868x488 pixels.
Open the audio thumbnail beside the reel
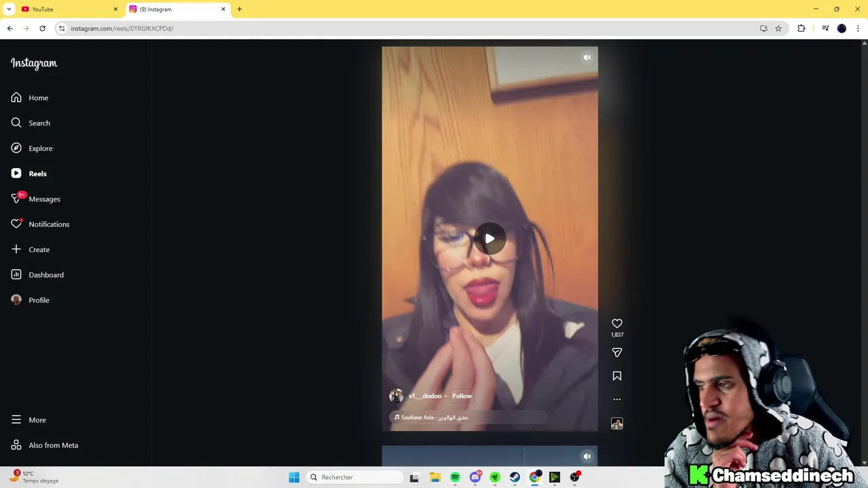coord(617,423)
